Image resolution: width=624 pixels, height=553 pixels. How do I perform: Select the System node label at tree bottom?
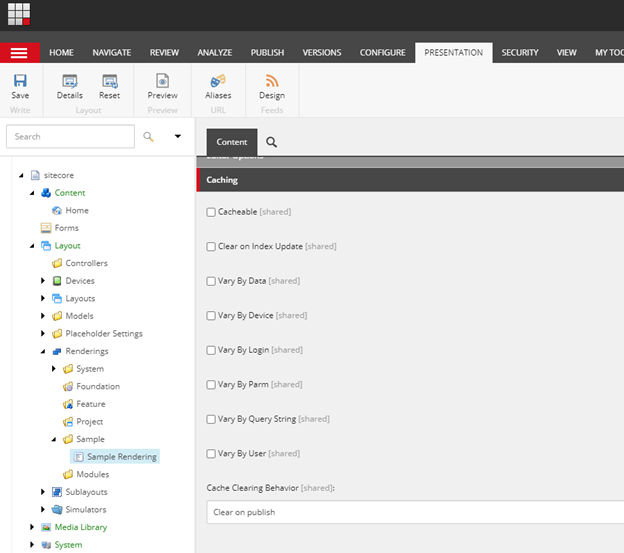point(68,545)
